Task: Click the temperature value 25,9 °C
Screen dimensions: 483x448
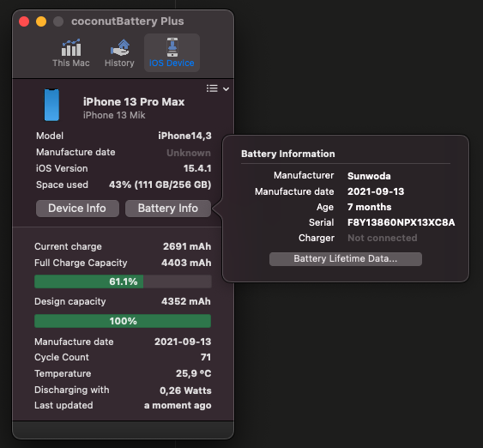Action: pos(193,373)
